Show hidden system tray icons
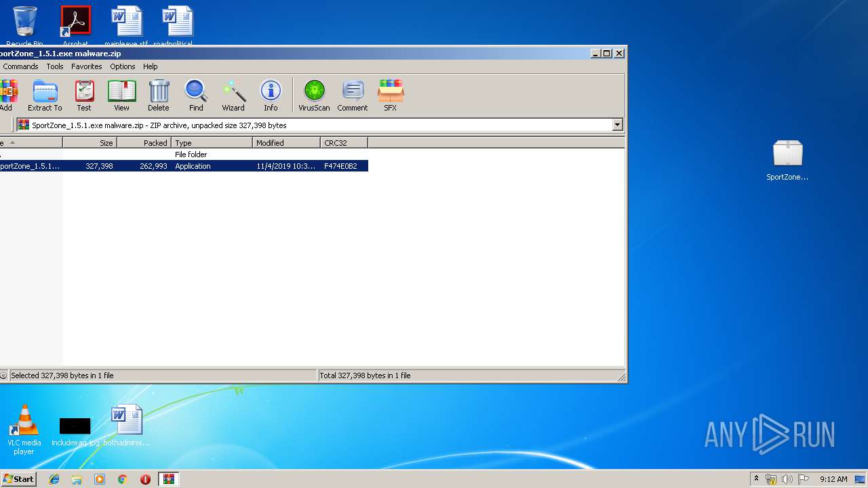This screenshot has height=488, width=868. pyautogui.click(x=756, y=479)
